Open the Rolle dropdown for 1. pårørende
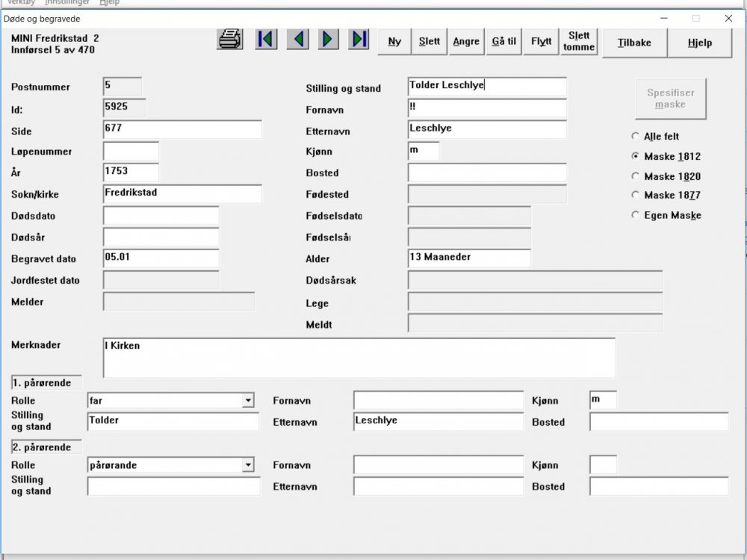The width and height of the screenshot is (747, 560). pos(248,401)
